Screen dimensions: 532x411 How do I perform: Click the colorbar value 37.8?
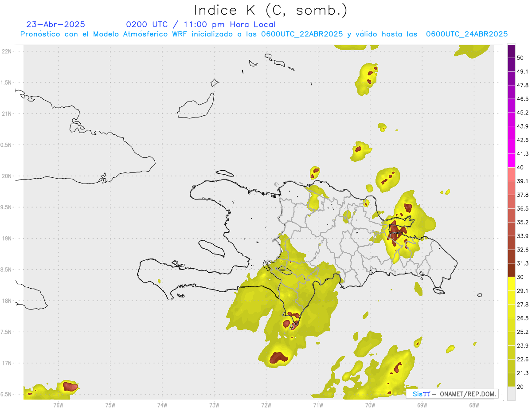click(523, 195)
